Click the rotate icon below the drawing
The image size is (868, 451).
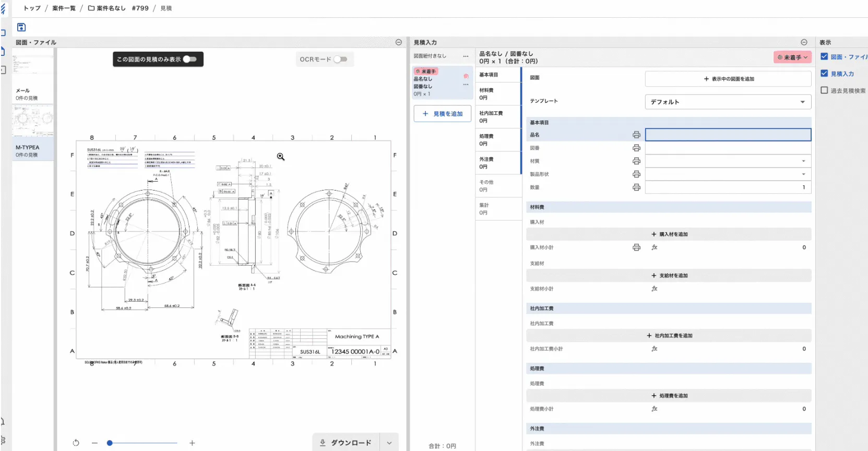coord(76,443)
